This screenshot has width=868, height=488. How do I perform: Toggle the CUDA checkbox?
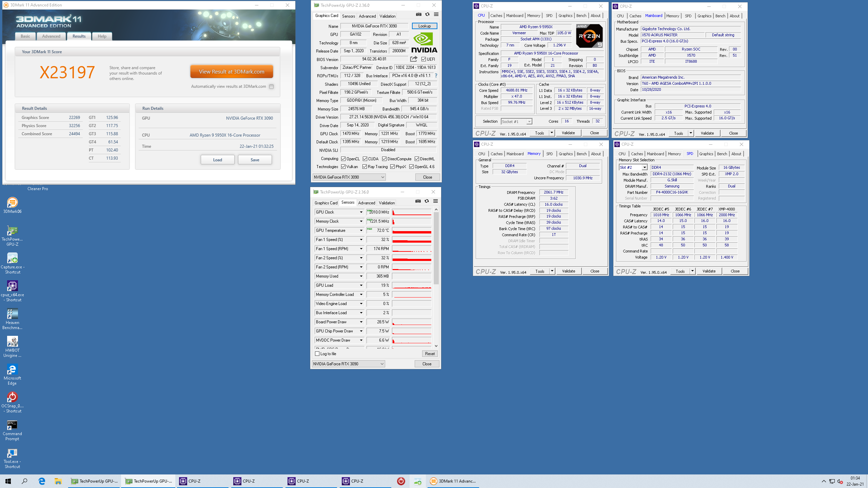click(365, 159)
